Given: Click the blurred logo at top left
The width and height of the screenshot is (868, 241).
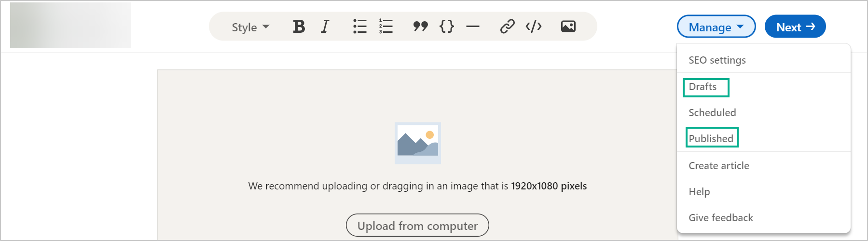Looking at the screenshot, I should (x=70, y=25).
